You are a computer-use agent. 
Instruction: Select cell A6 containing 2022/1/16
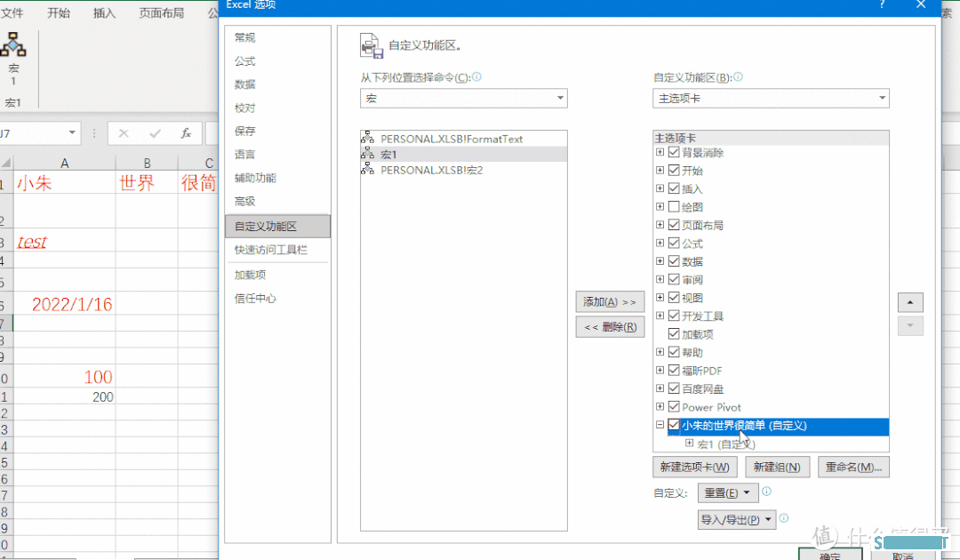tap(64, 304)
